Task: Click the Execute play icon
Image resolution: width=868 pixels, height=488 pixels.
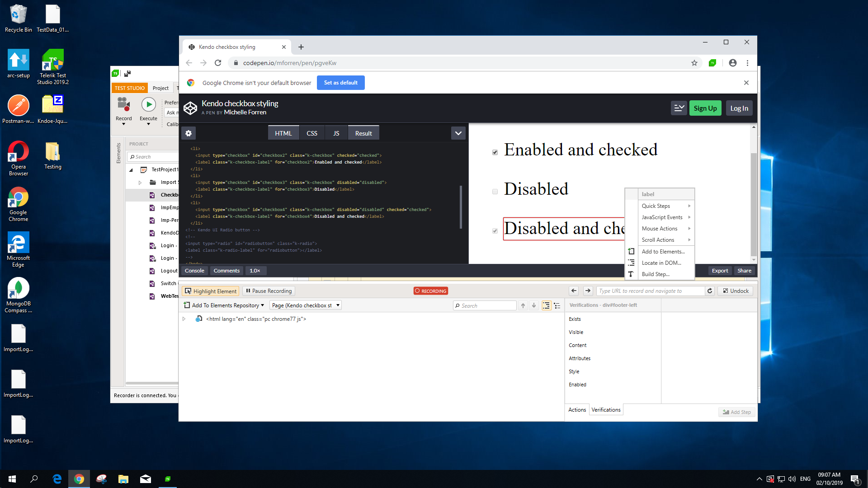Action: pyautogui.click(x=148, y=105)
